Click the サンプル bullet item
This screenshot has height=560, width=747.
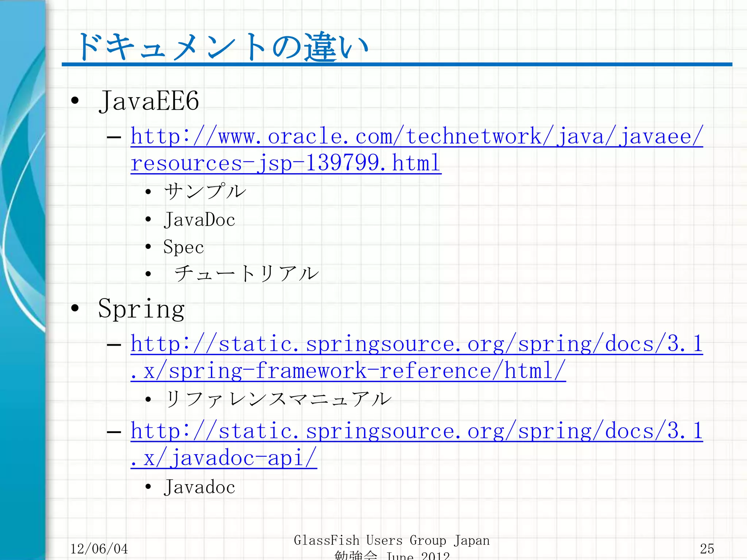[x=205, y=191]
